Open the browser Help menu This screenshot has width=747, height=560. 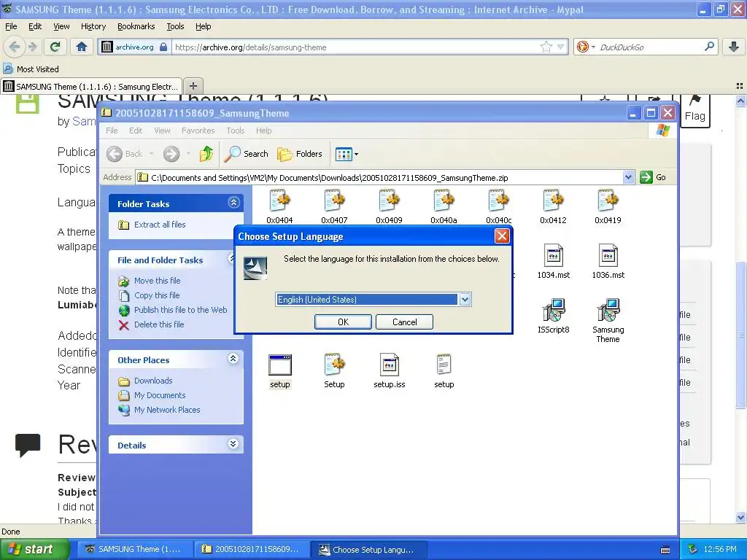pos(204,27)
